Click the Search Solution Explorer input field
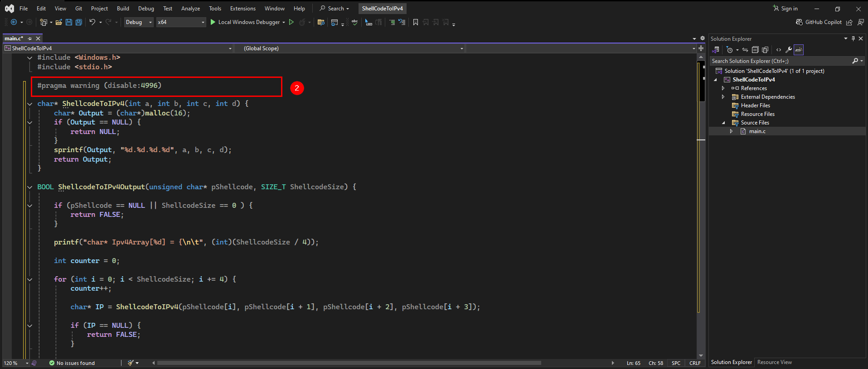 (781, 61)
